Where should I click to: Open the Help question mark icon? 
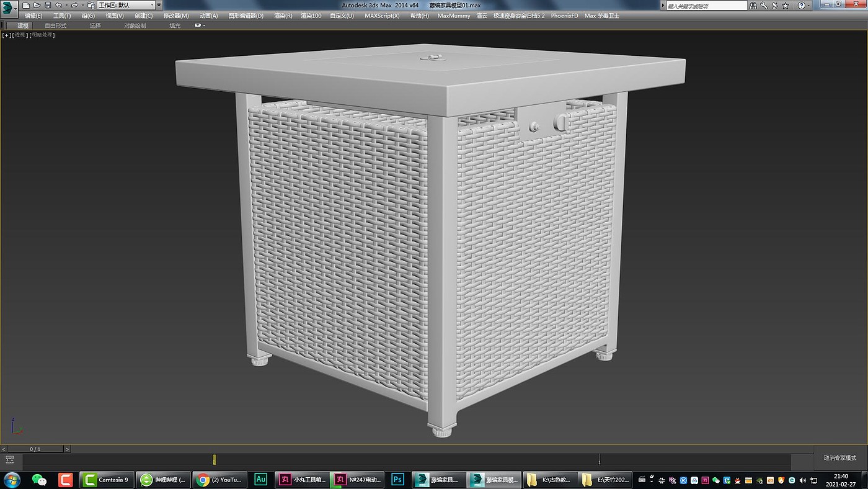800,6
